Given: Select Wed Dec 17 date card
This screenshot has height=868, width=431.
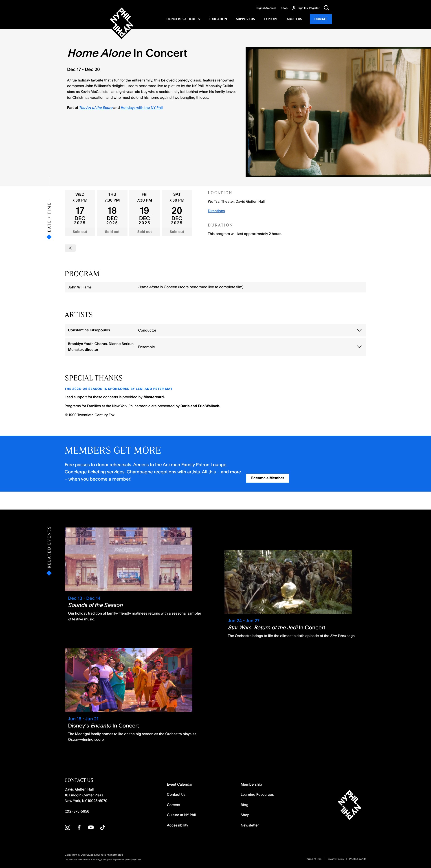Looking at the screenshot, I should click(x=80, y=213).
